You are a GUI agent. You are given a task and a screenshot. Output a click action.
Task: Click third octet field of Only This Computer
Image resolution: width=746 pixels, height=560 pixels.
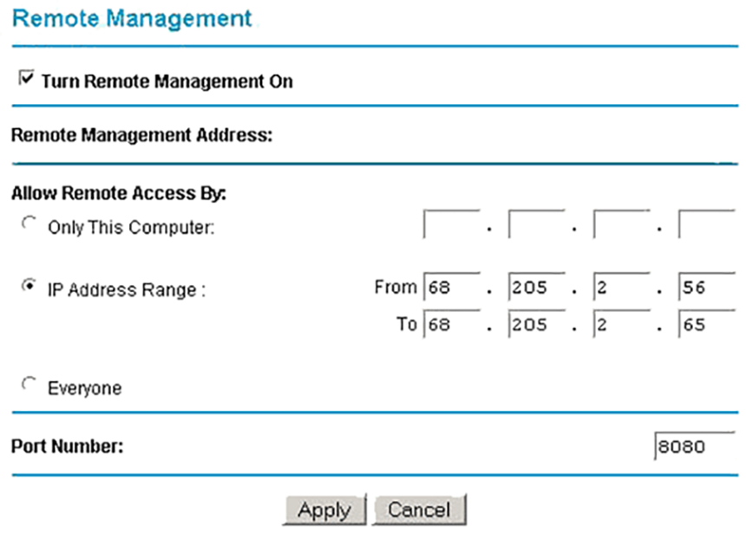tap(621, 225)
